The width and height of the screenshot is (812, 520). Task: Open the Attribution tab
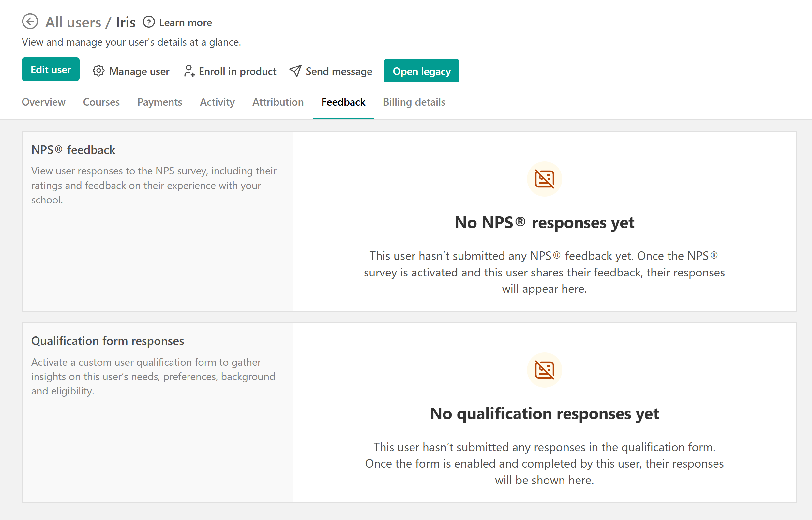click(278, 102)
